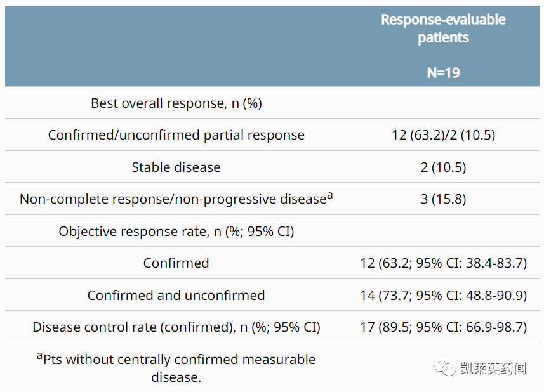
Task: Click the value '12 (63.2; 95% CI: 38.4-83.7)'
Action: (x=443, y=263)
